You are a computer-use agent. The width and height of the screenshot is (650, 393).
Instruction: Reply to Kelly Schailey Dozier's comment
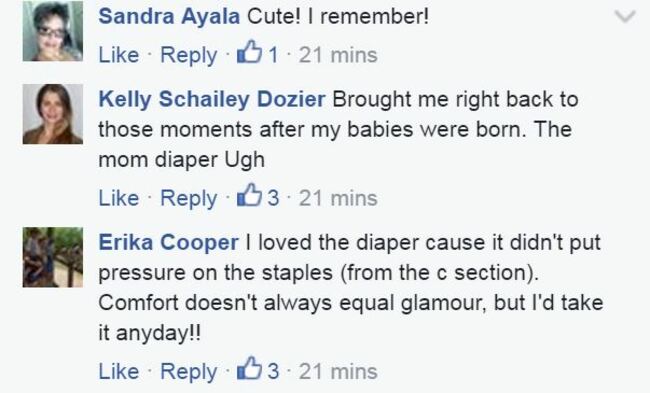189,199
